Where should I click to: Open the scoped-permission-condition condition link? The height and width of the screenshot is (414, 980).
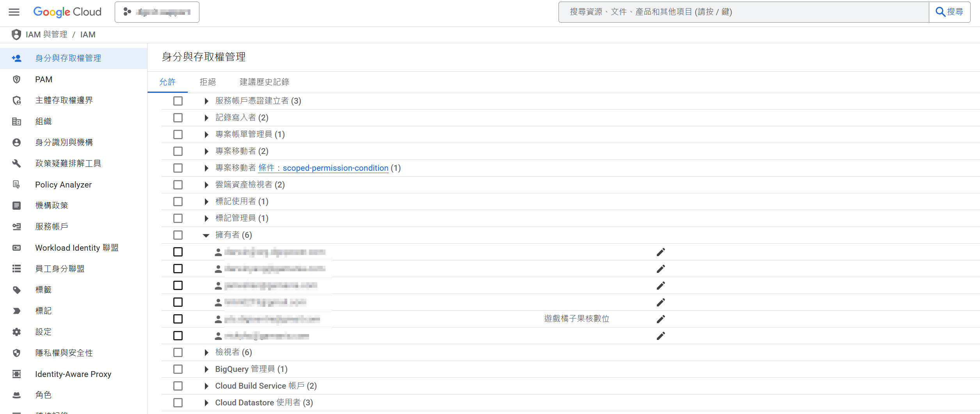(x=323, y=168)
